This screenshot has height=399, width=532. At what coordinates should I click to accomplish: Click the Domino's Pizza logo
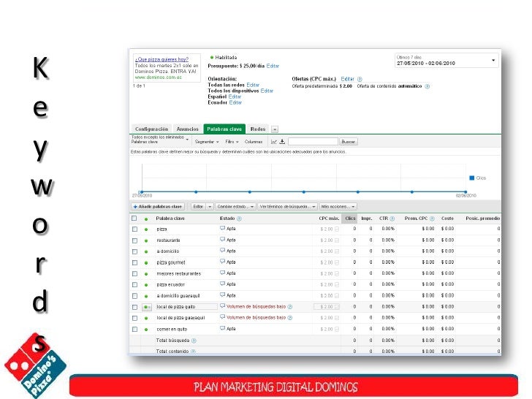pos(35,365)
